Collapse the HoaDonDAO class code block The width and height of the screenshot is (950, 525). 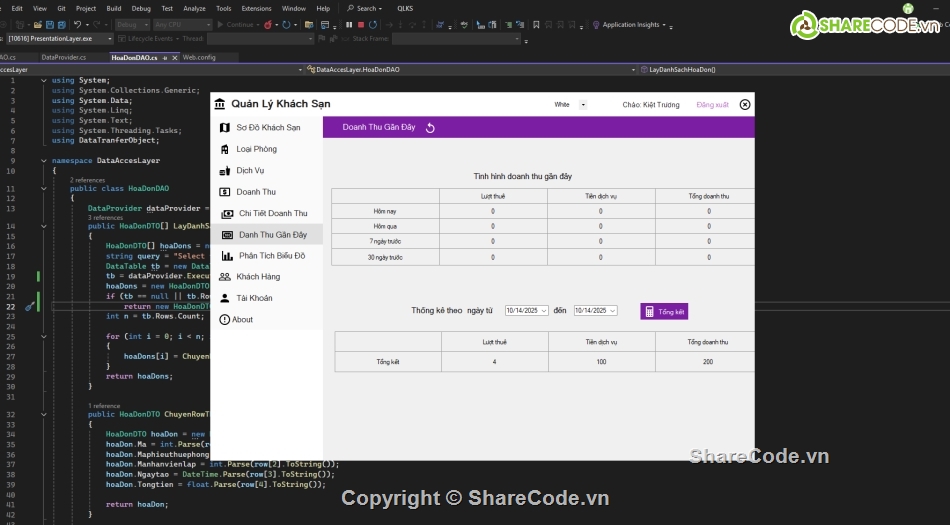click(43, 188)
